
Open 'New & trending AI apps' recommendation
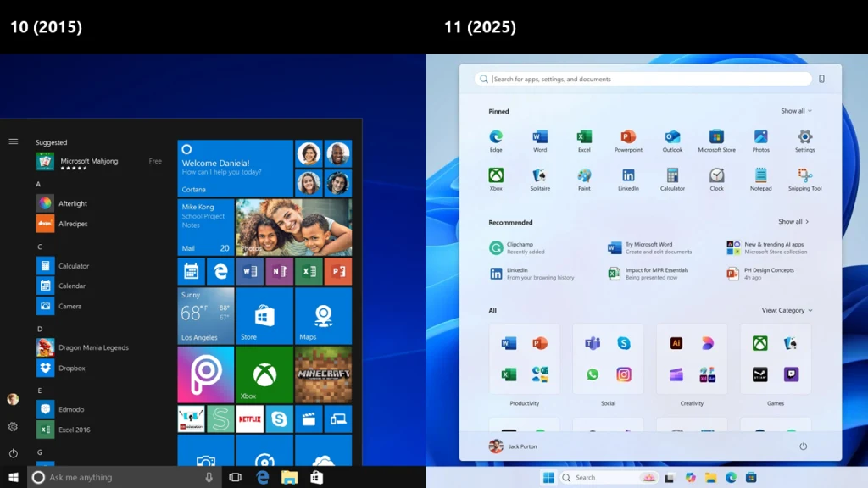[x=766, y=248]
